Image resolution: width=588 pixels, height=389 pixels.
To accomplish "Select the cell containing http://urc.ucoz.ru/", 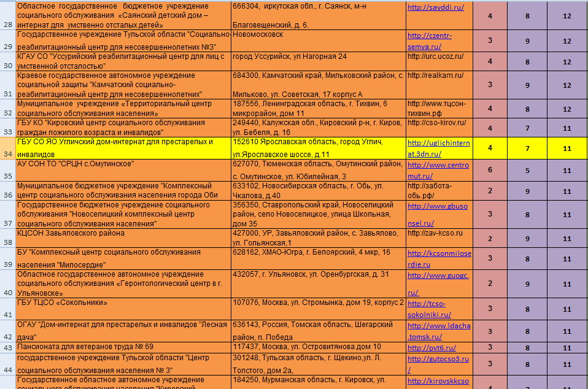I will tap(439, 61).
